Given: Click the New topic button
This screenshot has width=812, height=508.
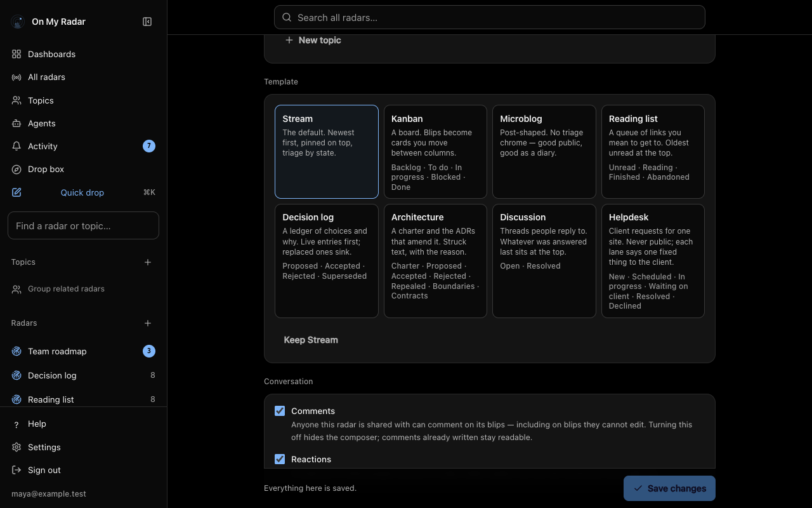Looking at the screenshot, I should [x=313, y=40].
